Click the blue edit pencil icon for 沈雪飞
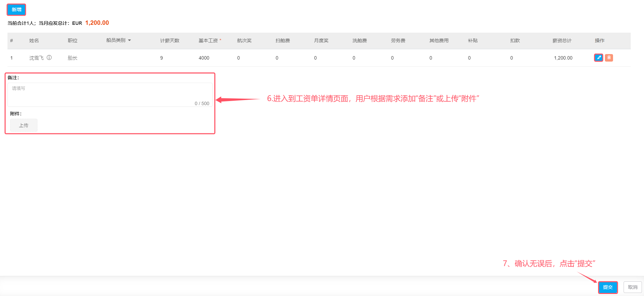Image resolution: width=644 pixels, height=296 pixels. point(599,58)
